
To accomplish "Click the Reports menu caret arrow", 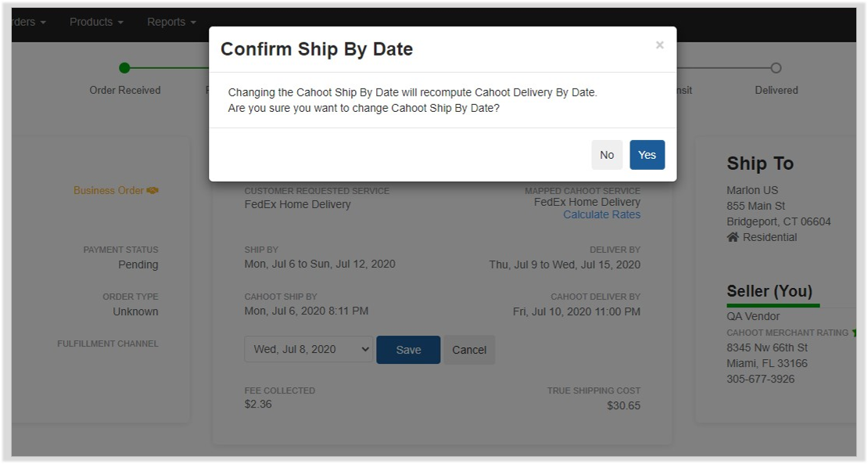I will 193,23.
